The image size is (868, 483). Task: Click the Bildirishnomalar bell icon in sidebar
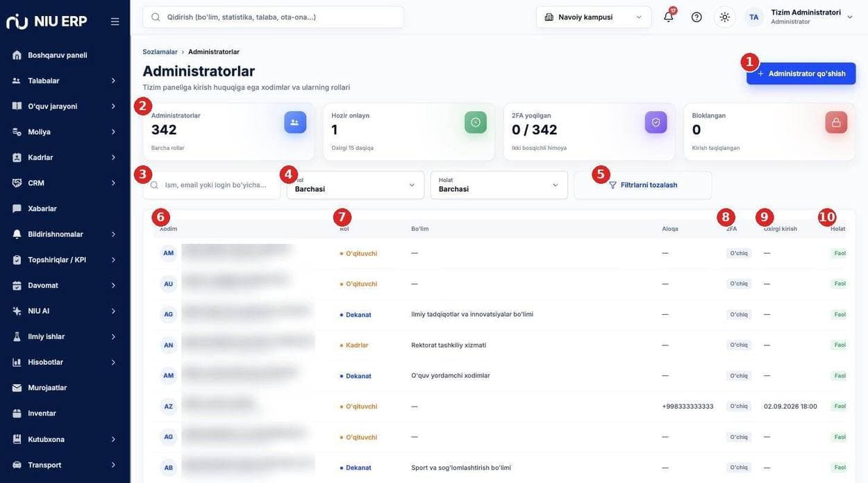(x=17, y=234)
